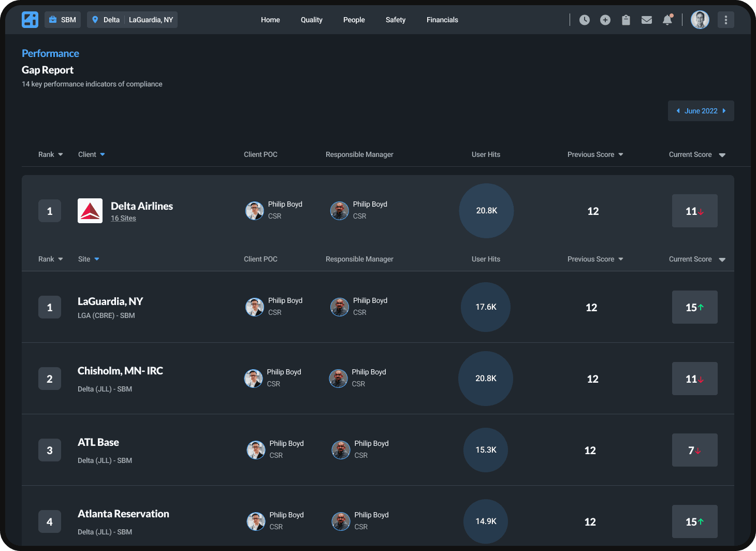Click the plus add icon
The height and width of the screenshot is (551, 756).
point(605,20)
